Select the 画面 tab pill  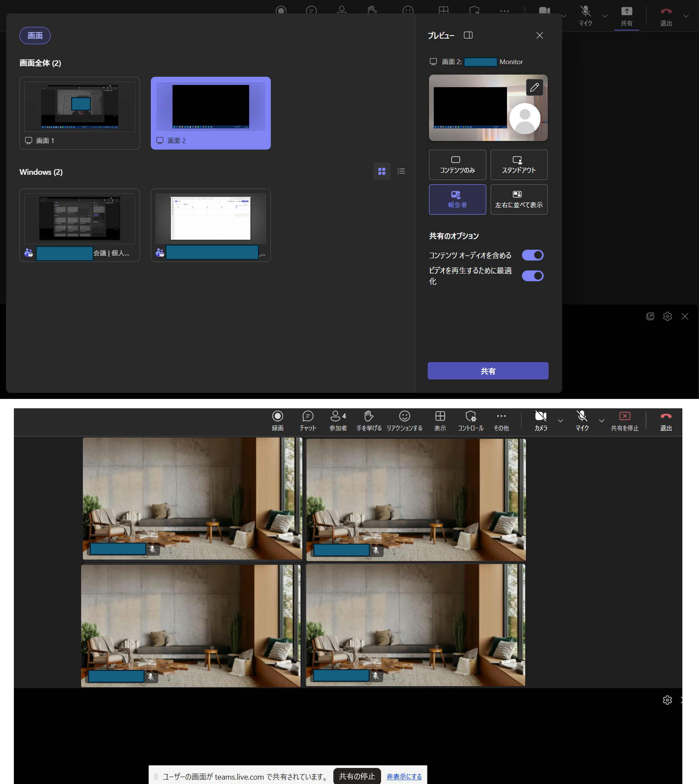[x=35, y=36]
